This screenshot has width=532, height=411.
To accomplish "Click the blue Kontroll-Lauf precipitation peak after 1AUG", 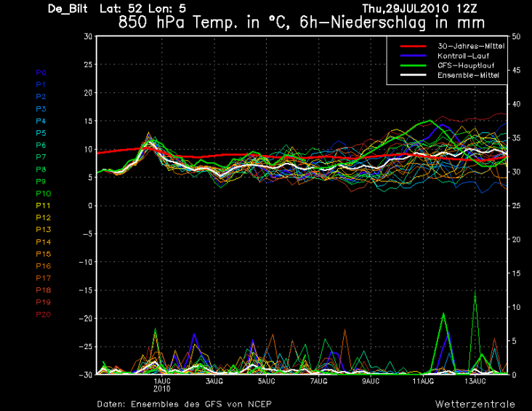I will point(194,335).
